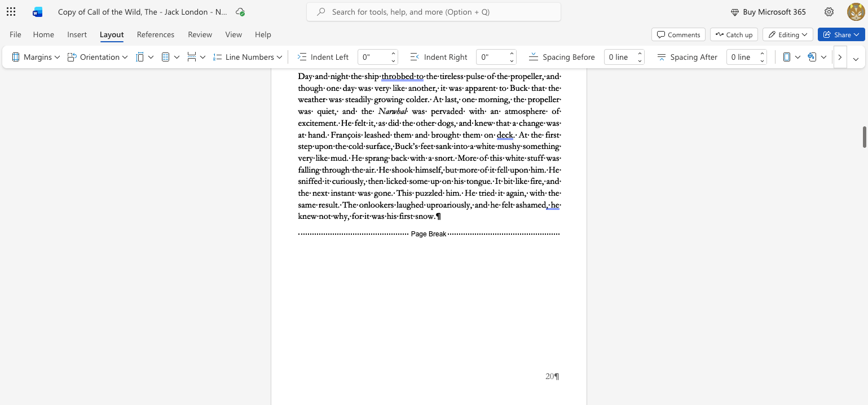Click the page number 20 footer
The image size is (868, 405).
pos(552,376)
